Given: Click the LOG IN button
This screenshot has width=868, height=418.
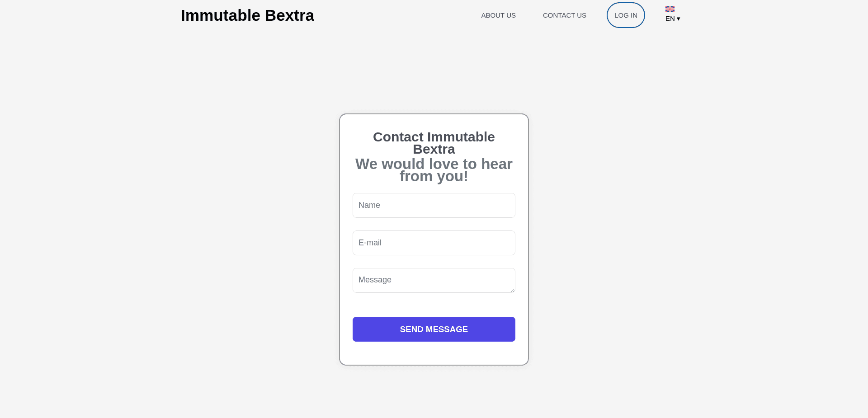Looking at the screenshot, I should [625, 15].
